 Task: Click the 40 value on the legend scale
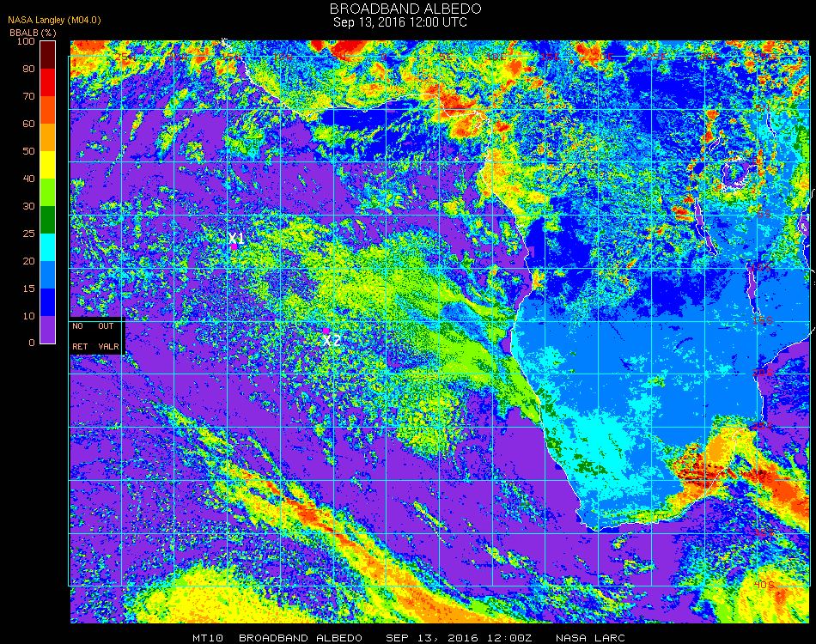(28, 179)
